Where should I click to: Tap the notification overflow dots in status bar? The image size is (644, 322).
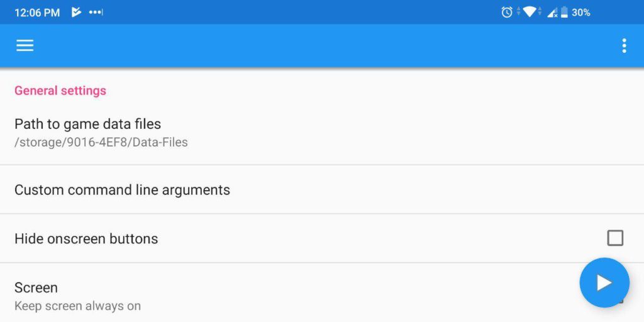[x=96, y=12]
